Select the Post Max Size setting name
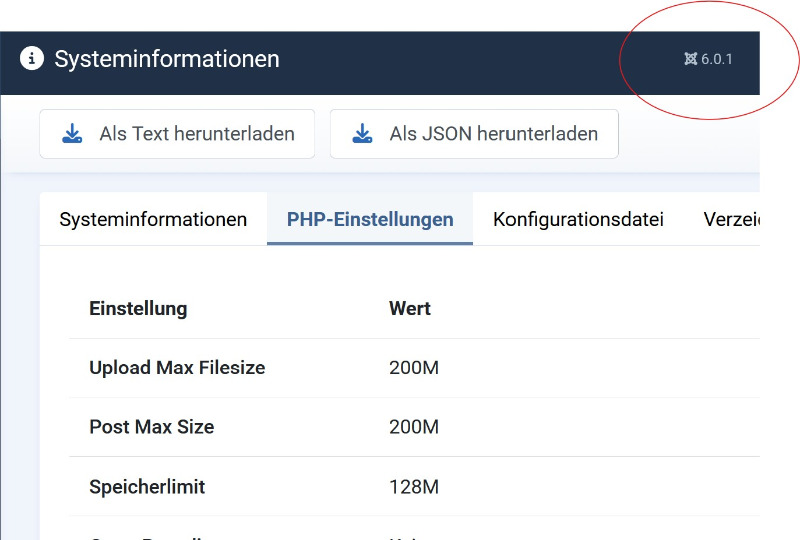 tap(152, 427)
